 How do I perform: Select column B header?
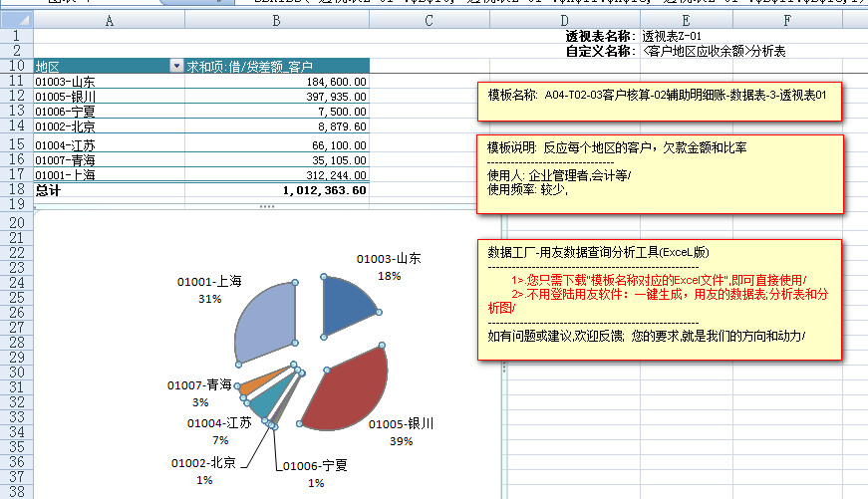pyautogui.click(x=277, y=20)
